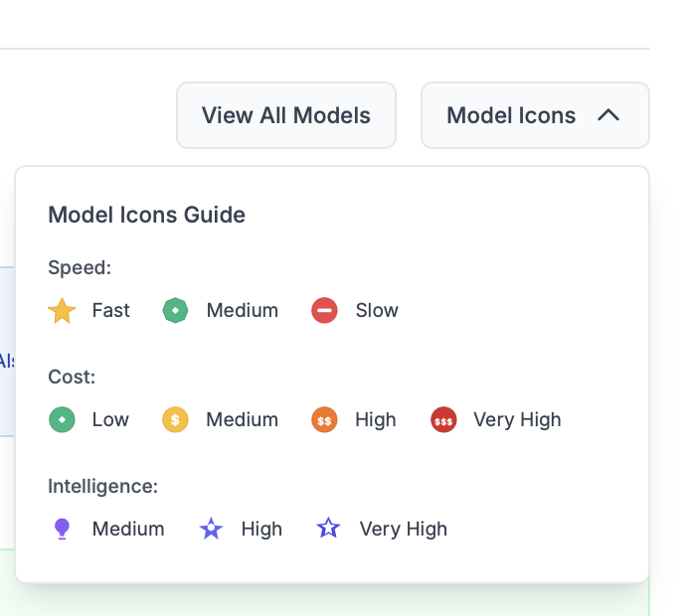Click the outlined star Very High intelligence icon
The image size is (690, 616).
pyautogui.click(x=328, y=530)
